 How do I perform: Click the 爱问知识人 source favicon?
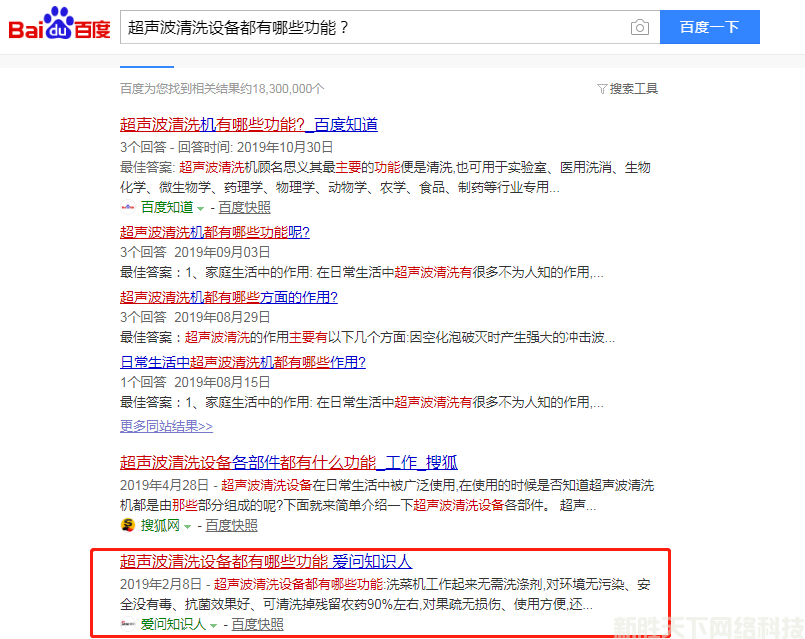(128, 624)
